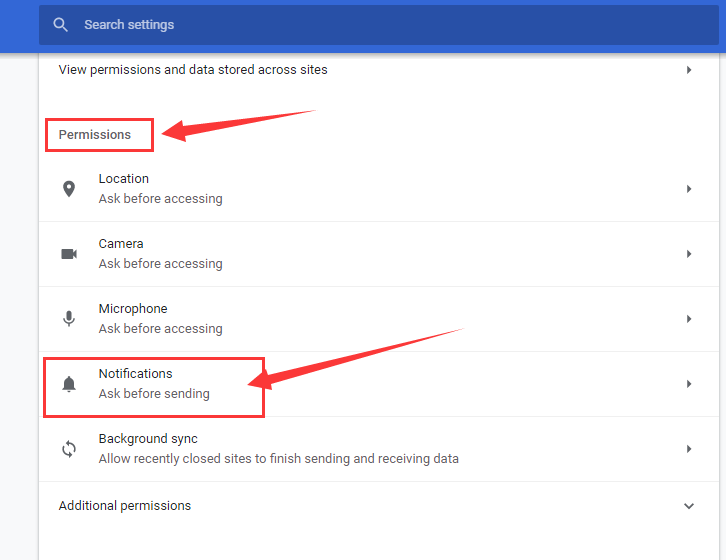Click the Notifications bell icon

69,384
